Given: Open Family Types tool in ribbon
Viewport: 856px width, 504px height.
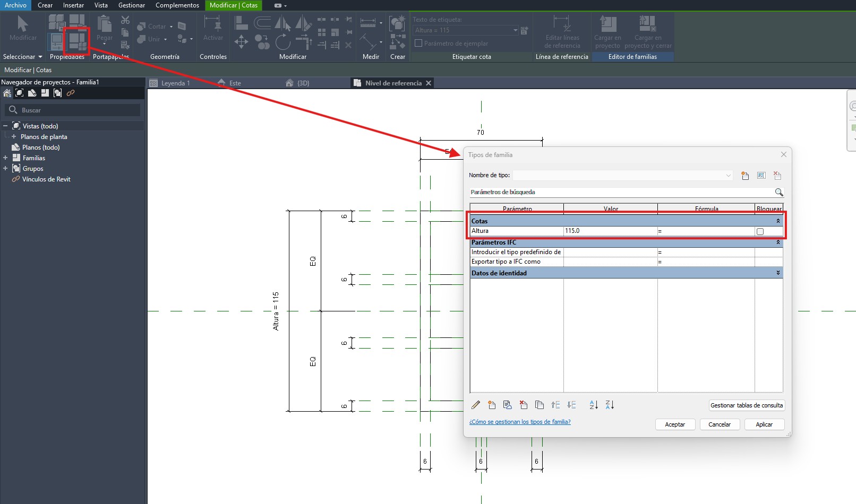Looking at the screenshot, I should point(77,41).
